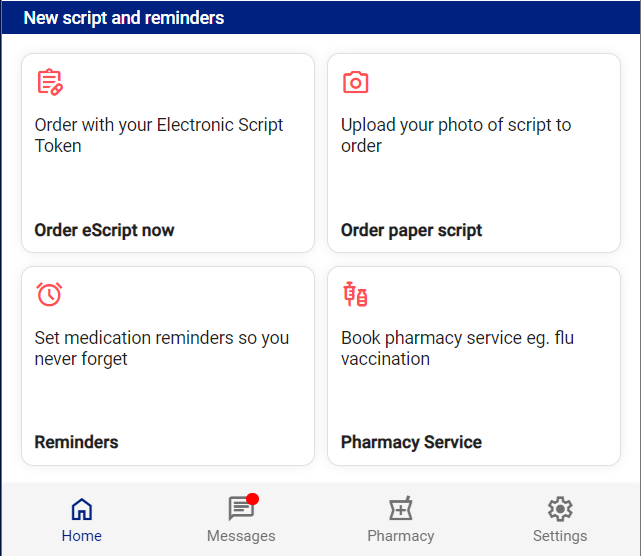Click the Home house icon
Image resolution: width=641 pixels, height=556 pixels.
[x=82, y=509]
